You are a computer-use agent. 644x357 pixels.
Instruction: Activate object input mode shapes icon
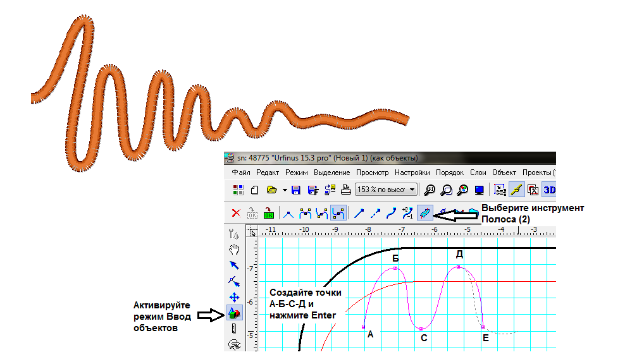pos(234,313)
